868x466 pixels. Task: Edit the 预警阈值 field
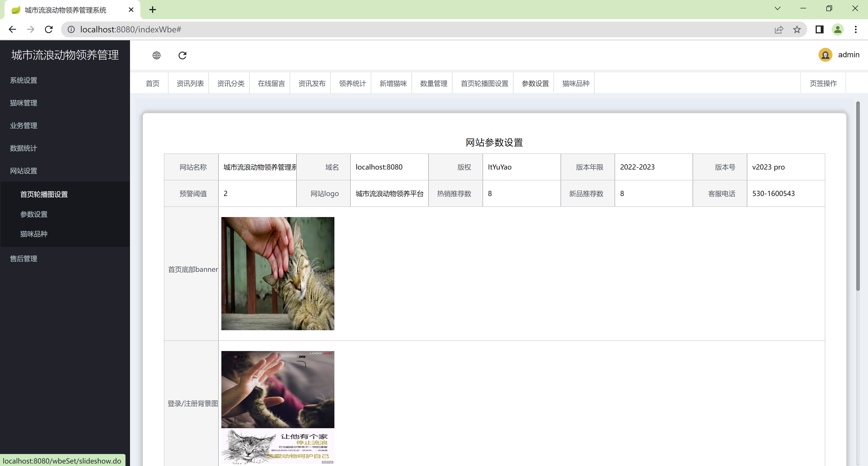pyautogui.click(x=258, y=194)
